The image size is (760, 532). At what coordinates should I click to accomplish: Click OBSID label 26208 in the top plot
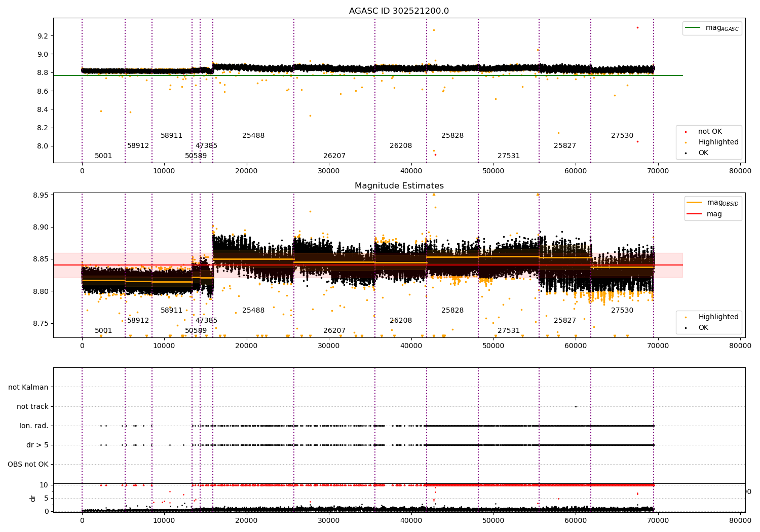(x=401, y=146)
